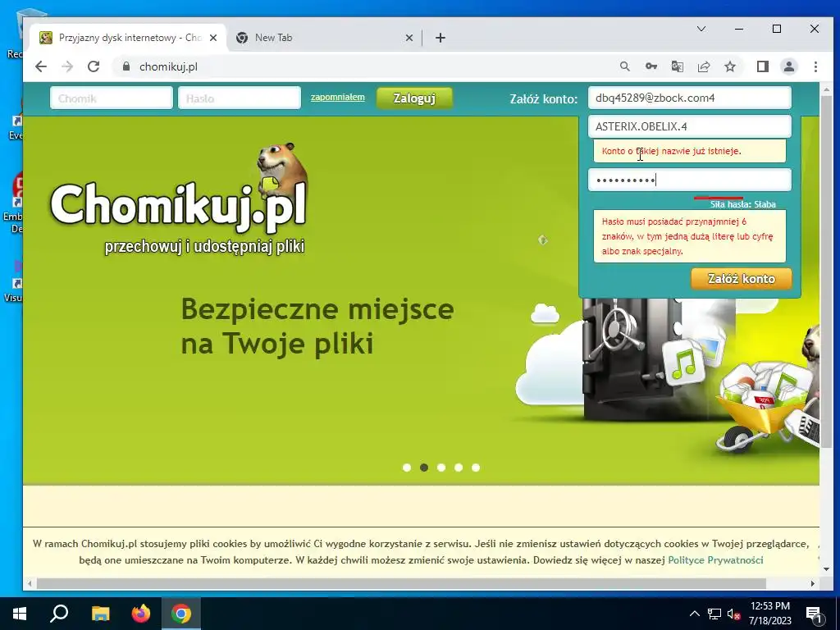This screenshot has width=840, height=630.
Task: Close the Przyjazny dysk internetowy tab
Action: click(x=213, y=38)
